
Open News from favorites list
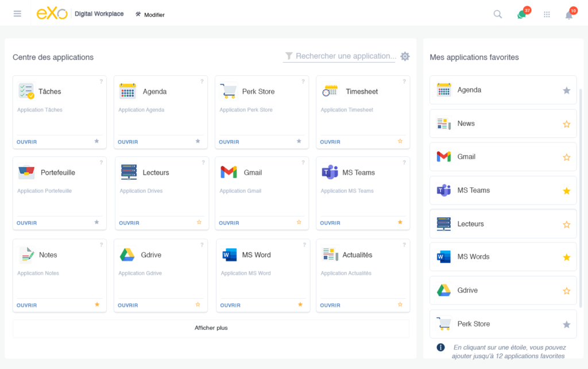pos(503,124)
